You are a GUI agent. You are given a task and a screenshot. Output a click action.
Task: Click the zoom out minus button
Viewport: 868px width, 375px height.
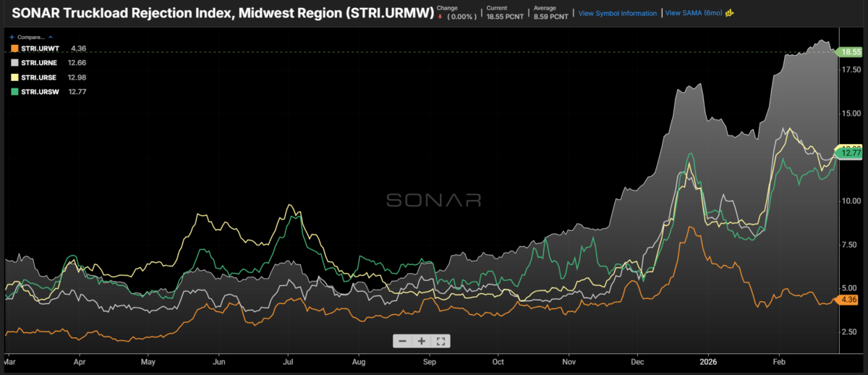(x=402, y=341)
